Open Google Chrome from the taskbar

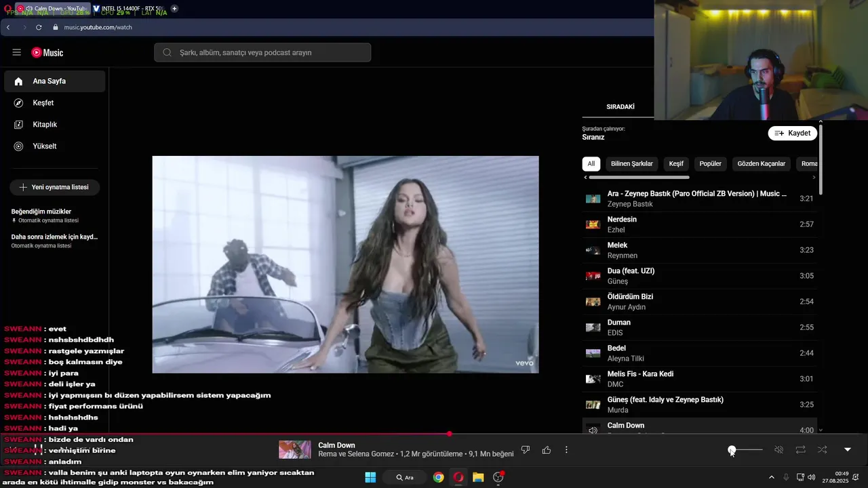point(439,477)
